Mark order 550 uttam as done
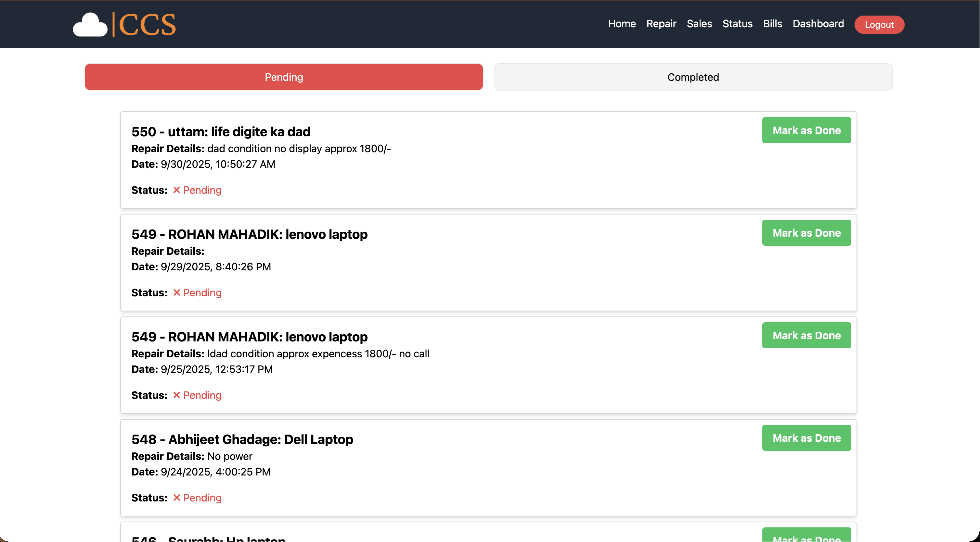This screenshot has width=980, height=542. pyautogui.click(x=806, y=130)
